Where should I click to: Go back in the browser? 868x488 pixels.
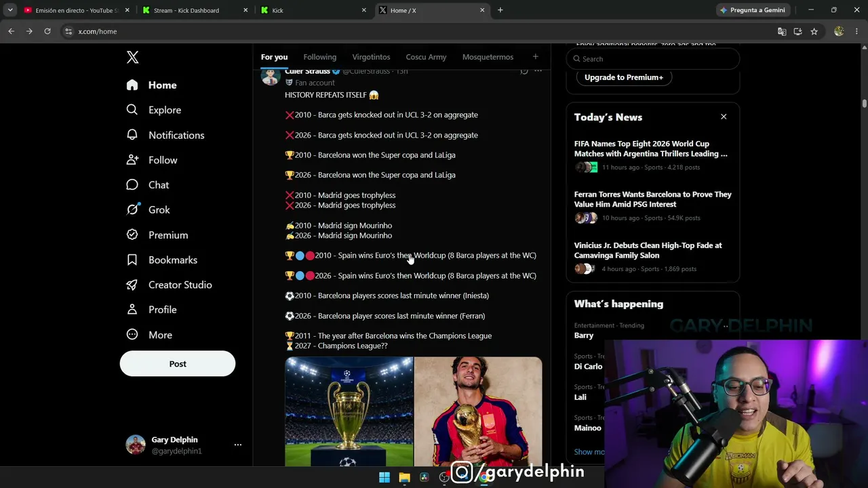[x=11, y=31]
